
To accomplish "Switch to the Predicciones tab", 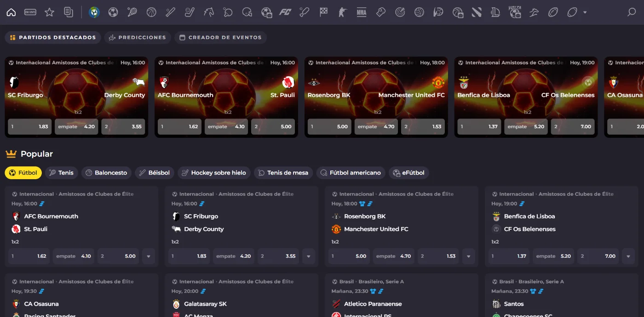I will tap(138, 38).
